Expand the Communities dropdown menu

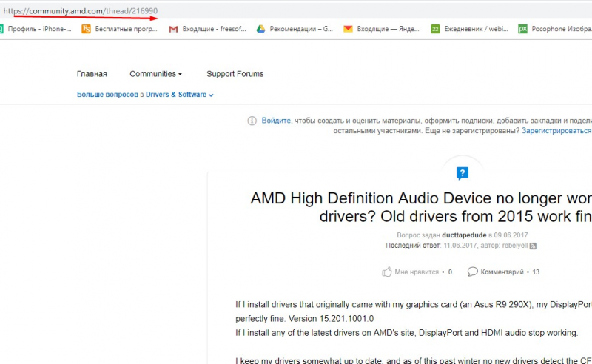155,74
